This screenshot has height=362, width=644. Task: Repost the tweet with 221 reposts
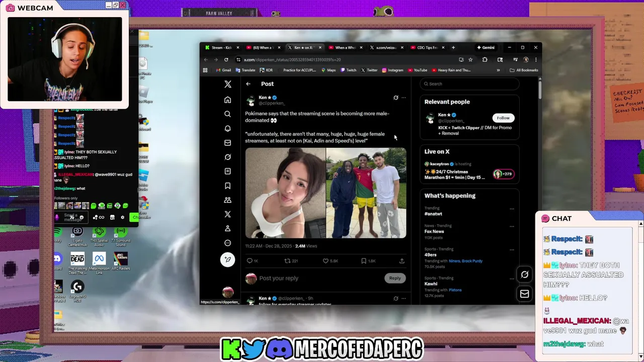[291, 261]
